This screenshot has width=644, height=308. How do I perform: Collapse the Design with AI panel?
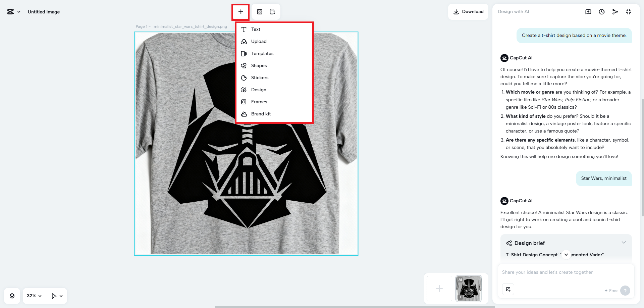point(629,12)
